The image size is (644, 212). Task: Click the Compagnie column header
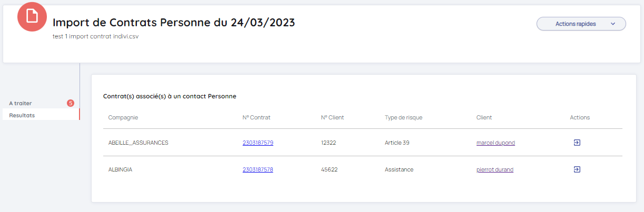[123, 117]
